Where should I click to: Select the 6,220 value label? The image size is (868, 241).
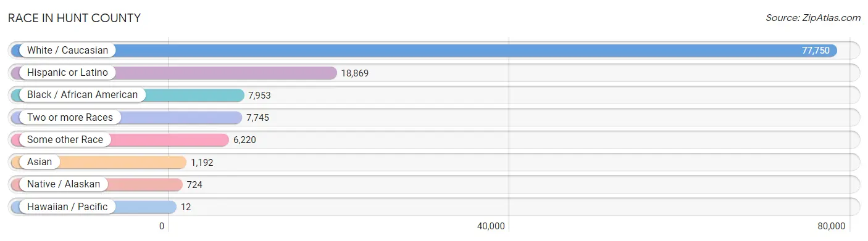coord(244,140)
